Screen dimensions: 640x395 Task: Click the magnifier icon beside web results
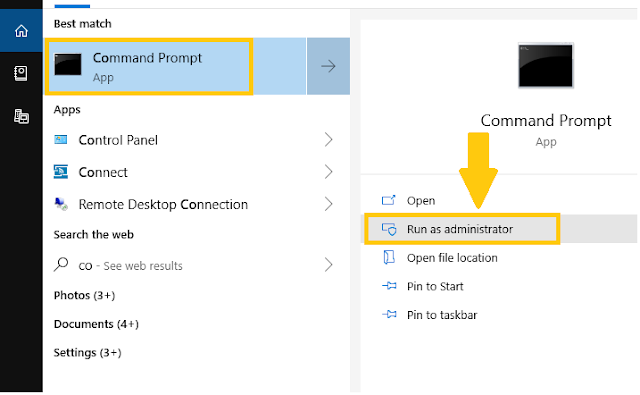click(x=61, y=264)
